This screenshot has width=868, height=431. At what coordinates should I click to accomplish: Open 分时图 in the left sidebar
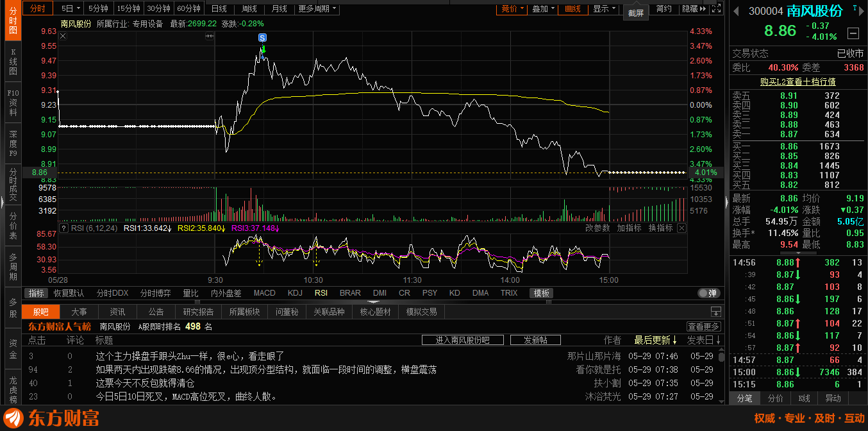(x=13, y=22)
